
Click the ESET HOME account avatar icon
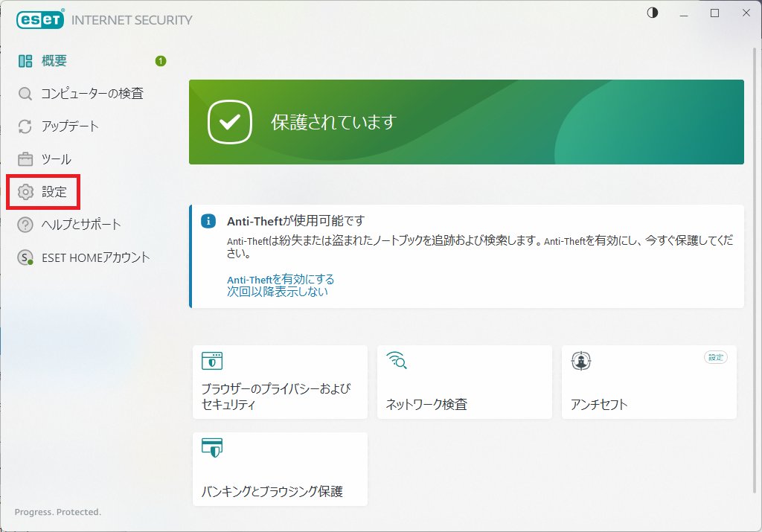[25, 257]
